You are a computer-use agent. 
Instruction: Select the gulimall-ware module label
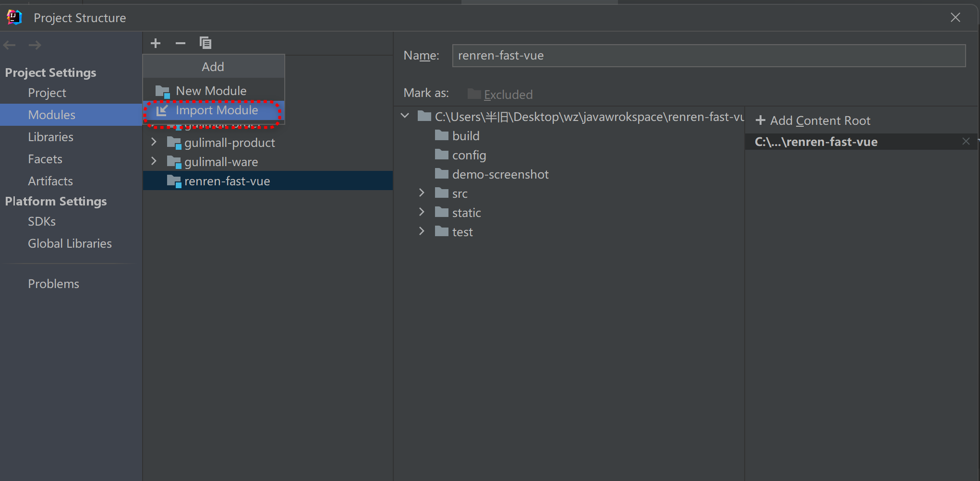[221, 162]
